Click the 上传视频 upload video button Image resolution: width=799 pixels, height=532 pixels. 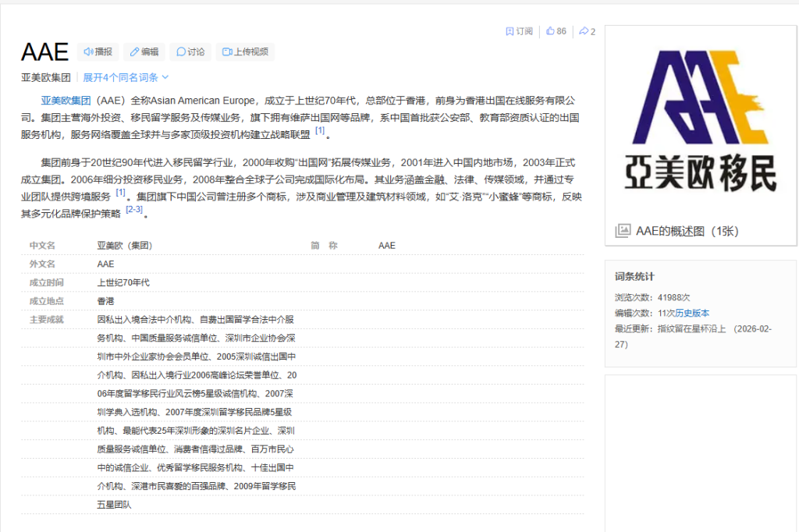[x=245, y=52]
